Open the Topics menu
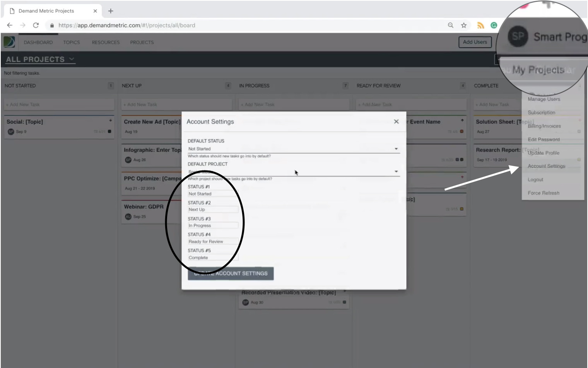The height and width of the screenshot is (368, 588). pos(72,42)
